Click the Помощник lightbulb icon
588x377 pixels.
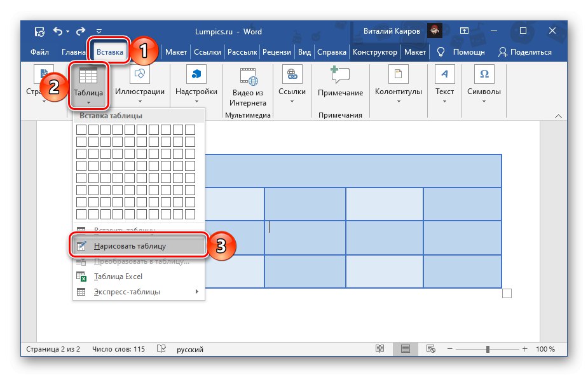click(x=441, y=52)
